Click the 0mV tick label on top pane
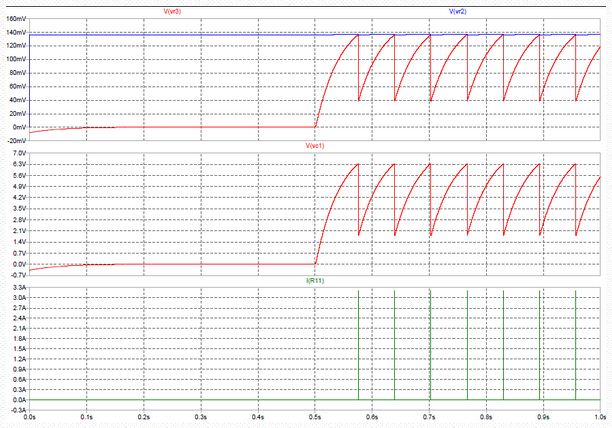The width and height of the screenshot is (612, 428). (17, 128)
